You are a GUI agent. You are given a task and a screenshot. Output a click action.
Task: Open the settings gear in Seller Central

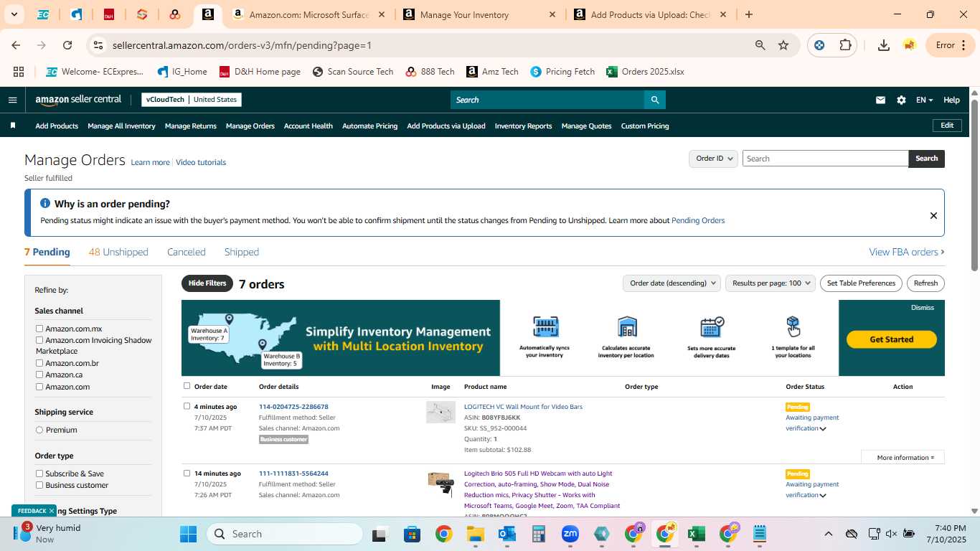point(901,100)
